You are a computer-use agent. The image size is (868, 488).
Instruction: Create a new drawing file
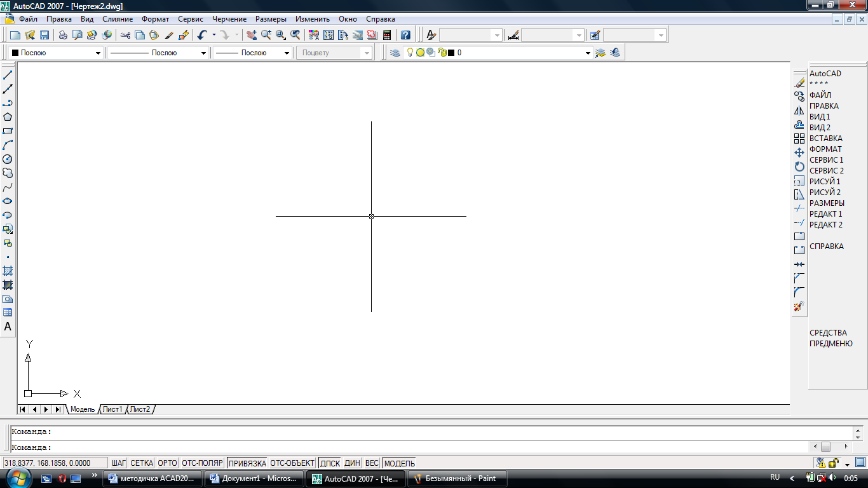(15, 35)
